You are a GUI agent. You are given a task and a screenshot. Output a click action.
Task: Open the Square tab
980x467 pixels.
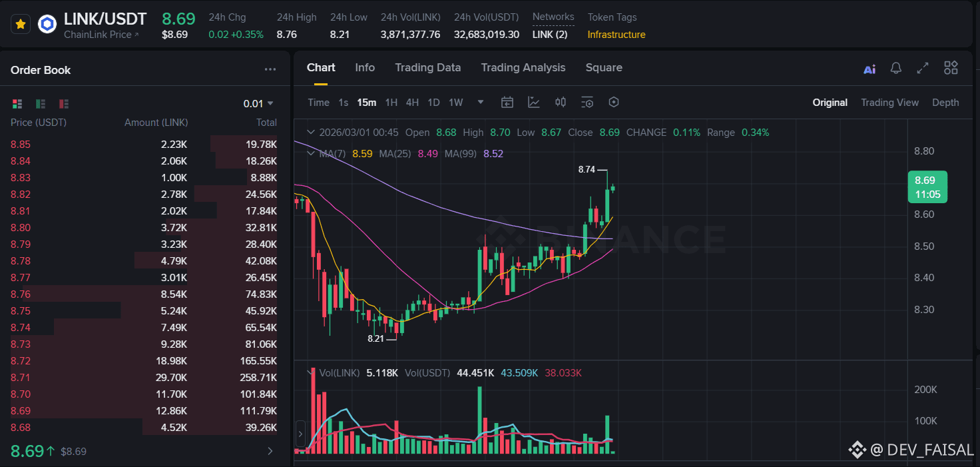tap(604, 67)
